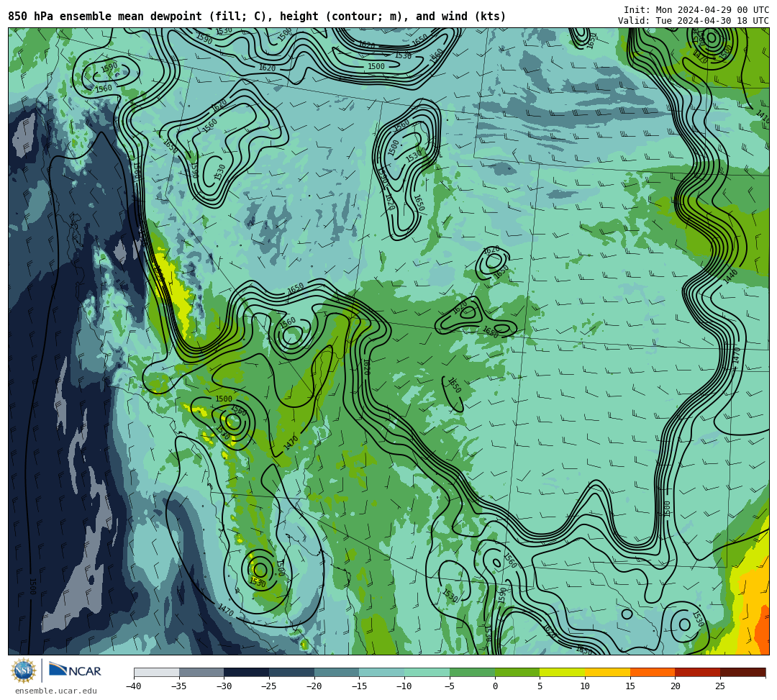Pick the dark red 20 to 25 swatch
This screenshot has width=777, height=700.
point(698,672)
